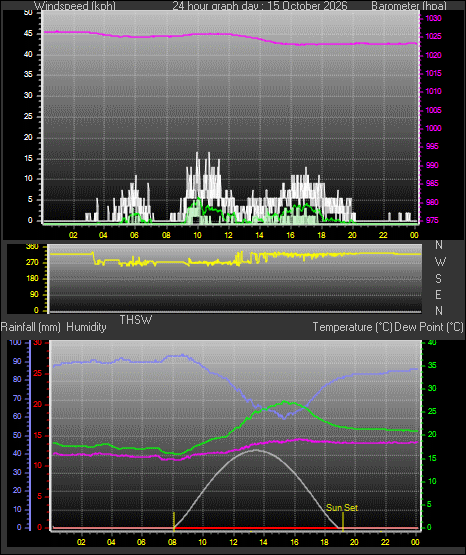Select the 980 barometer scale value
The image size is (466, 555).
click(x=432, y=202)
